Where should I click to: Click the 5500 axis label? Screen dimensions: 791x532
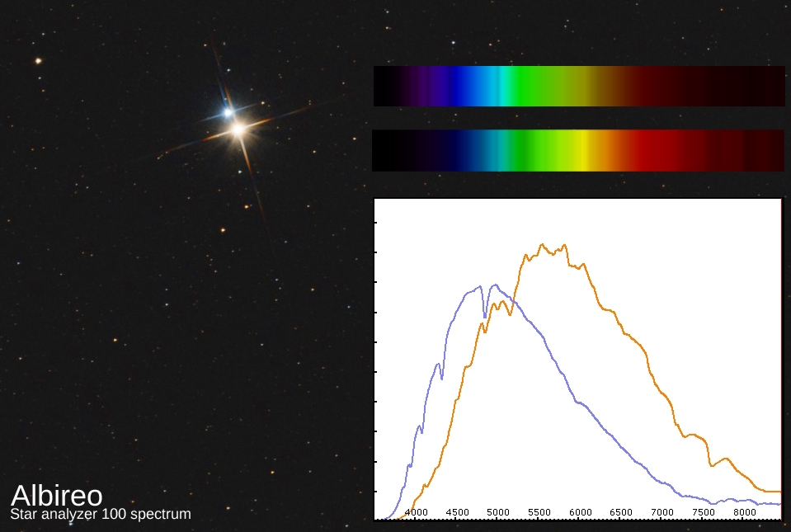coord(539,512)
